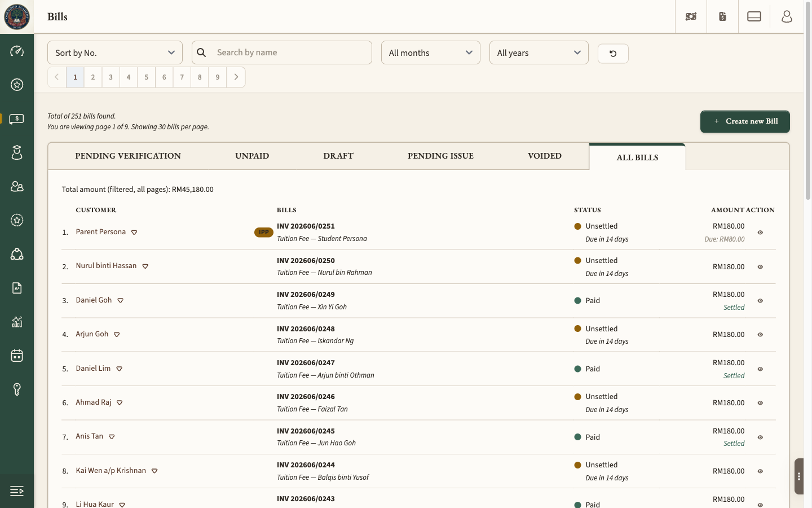View bill INV 202606/0243 eye icon
This screenshot has width=812, height=508.
pos(760,505)
